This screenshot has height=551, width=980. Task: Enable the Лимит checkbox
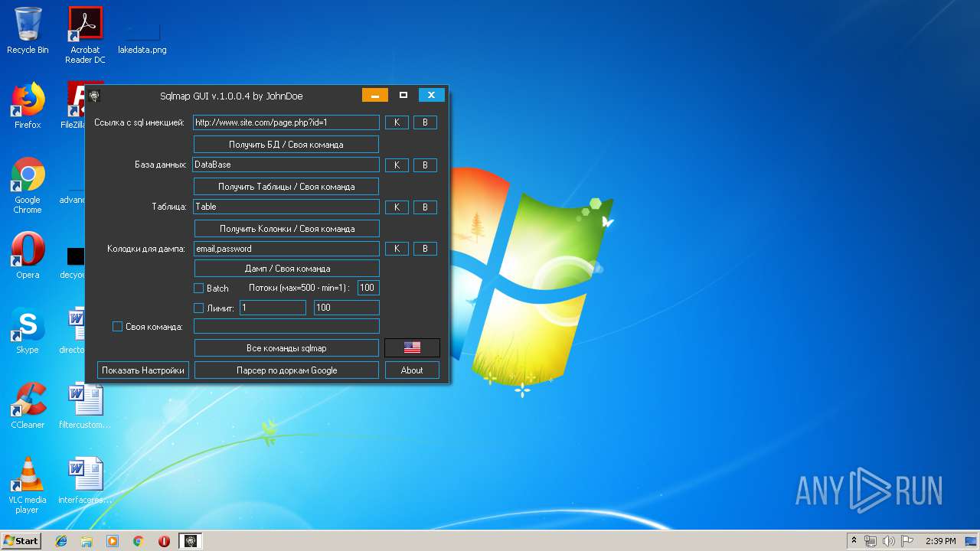198,308
